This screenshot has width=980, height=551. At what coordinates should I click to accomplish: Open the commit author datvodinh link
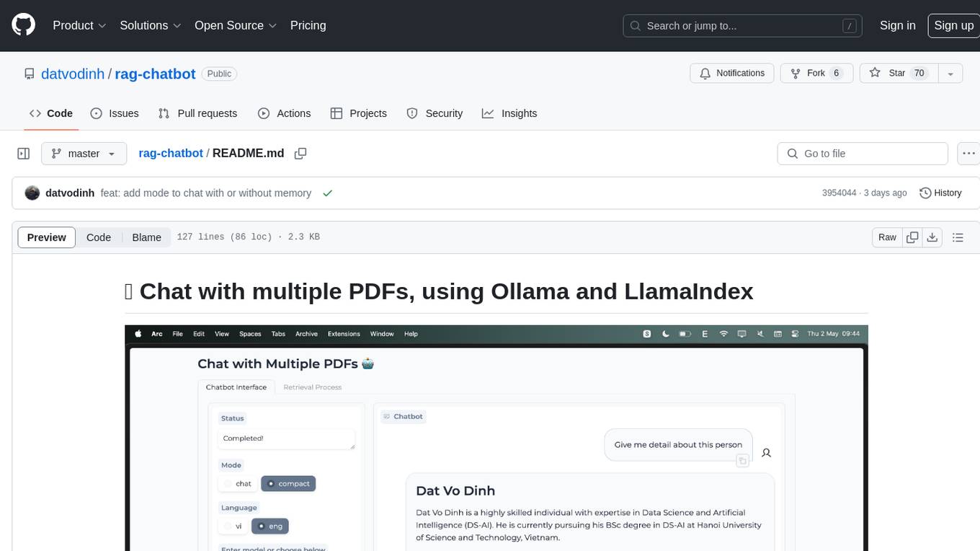tap(70, 193)
